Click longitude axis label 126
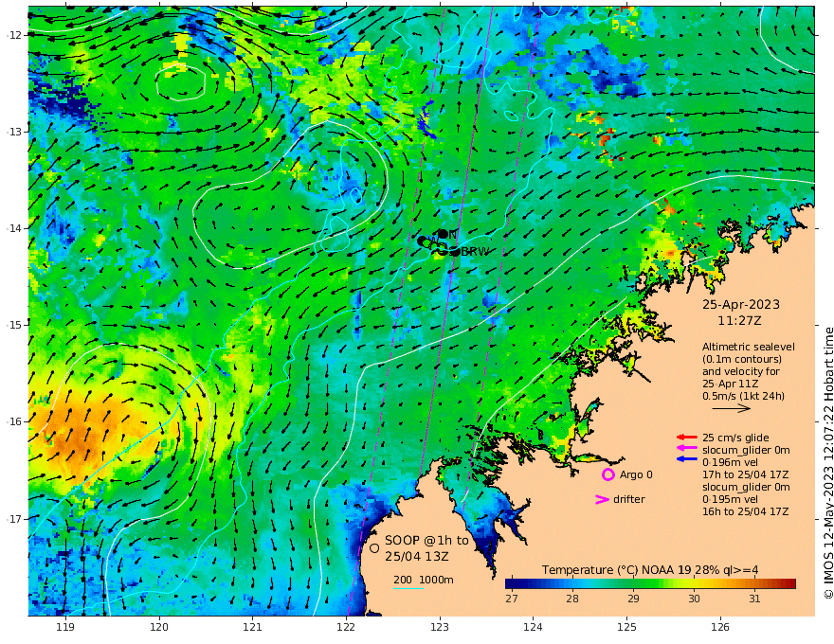This screenshot has width=834, height=644. (x=720, y=627)
